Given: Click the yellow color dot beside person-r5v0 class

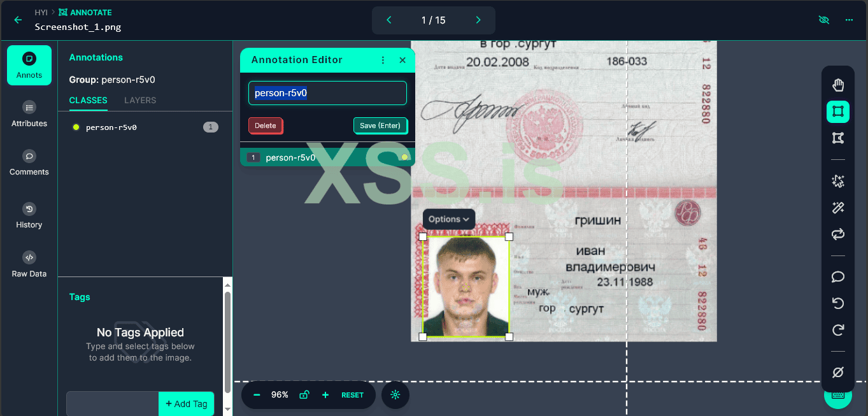Looking at the screenshot, I should coord(76,127).
